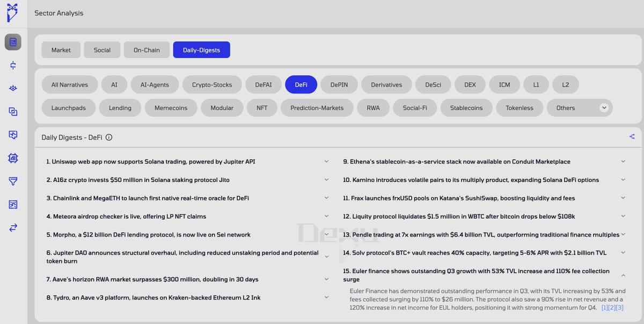This screenshot has width=644, height=324.
Task: Switch to the On-Chain tab
Action: point(147,50)
